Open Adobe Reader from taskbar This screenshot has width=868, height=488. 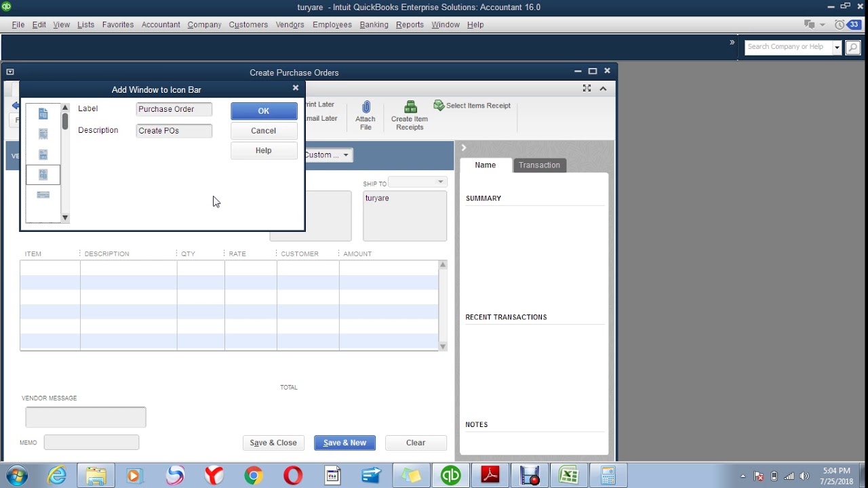click(x=490, y=476)
